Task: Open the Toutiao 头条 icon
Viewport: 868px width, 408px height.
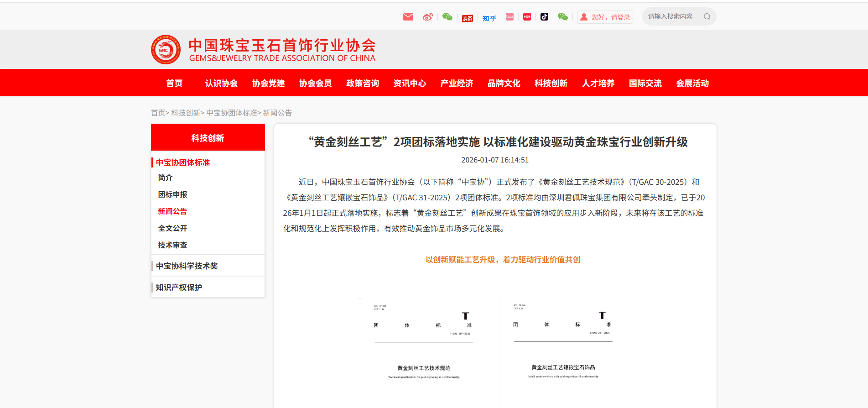Action: point(468,18)
